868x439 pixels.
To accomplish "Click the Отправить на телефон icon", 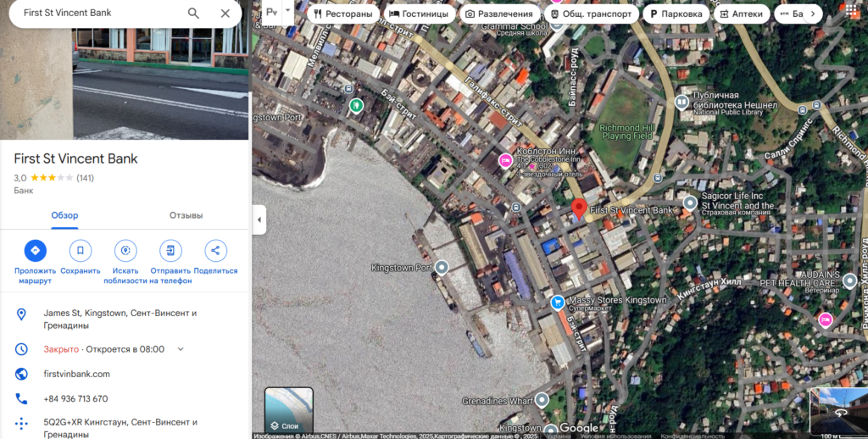I will [170, 251].
